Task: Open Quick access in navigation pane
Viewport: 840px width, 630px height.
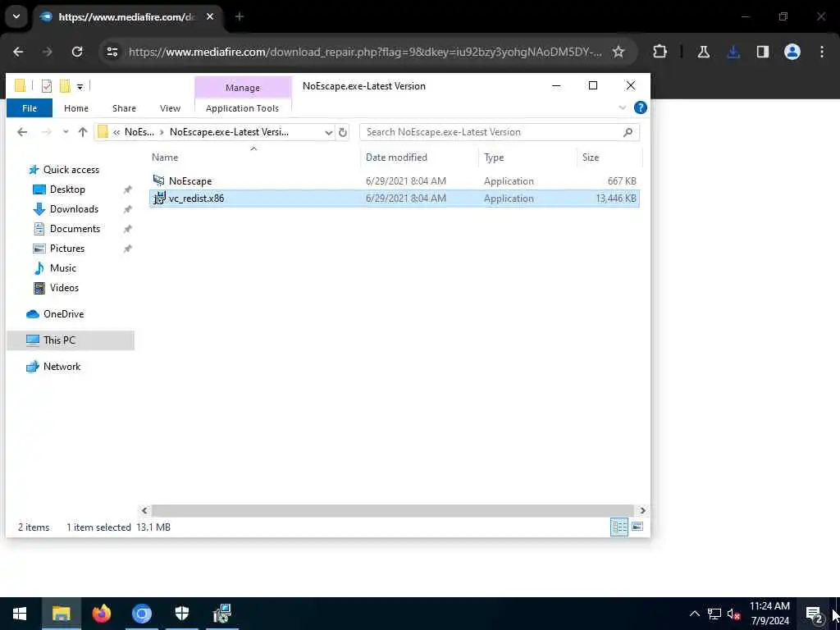Action: [71, 170]
